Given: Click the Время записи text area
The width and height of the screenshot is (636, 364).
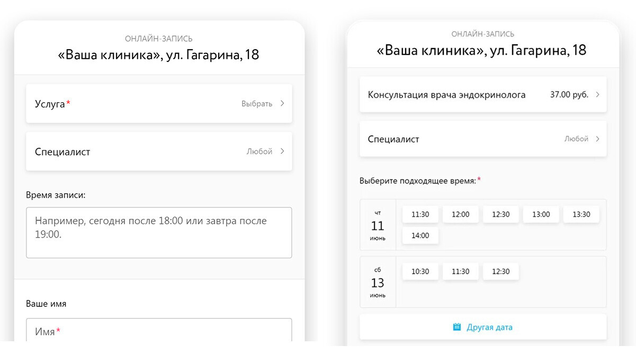Looking at the screenshot, I should pos(159,232).
